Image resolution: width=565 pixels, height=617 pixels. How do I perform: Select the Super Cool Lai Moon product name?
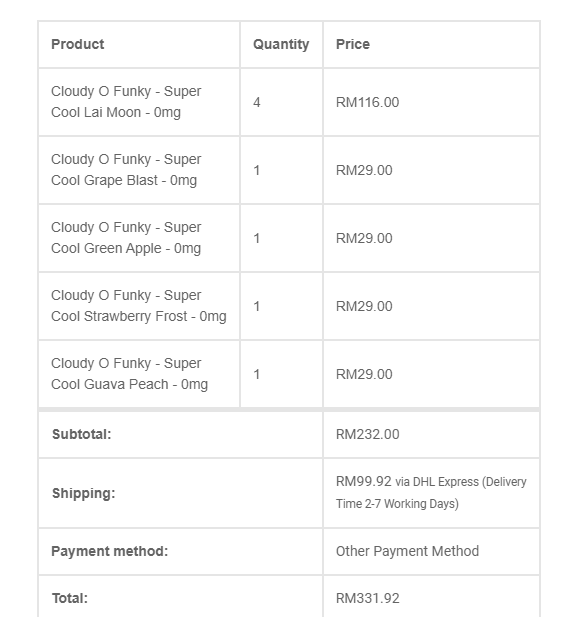(x=126, y=102)
